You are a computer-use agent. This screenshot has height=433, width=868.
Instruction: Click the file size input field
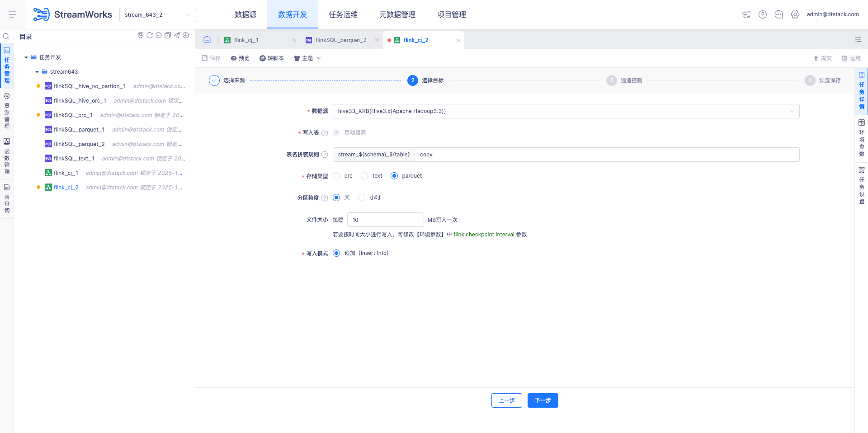385,220
